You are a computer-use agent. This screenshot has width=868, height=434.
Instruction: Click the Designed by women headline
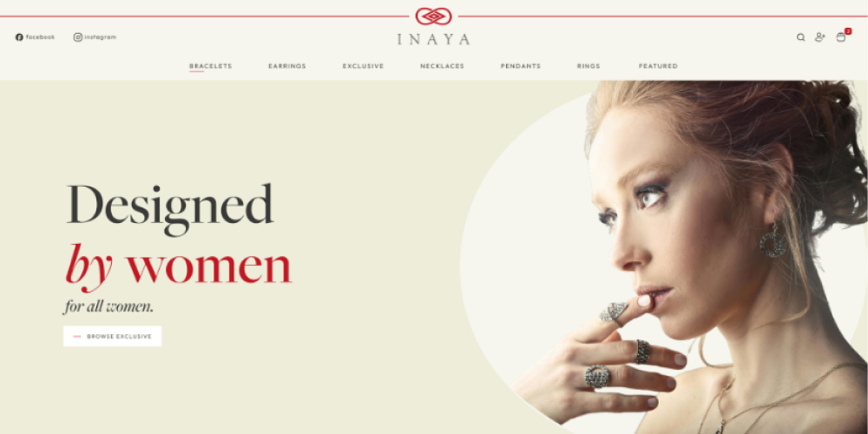[x=178, y=233]
